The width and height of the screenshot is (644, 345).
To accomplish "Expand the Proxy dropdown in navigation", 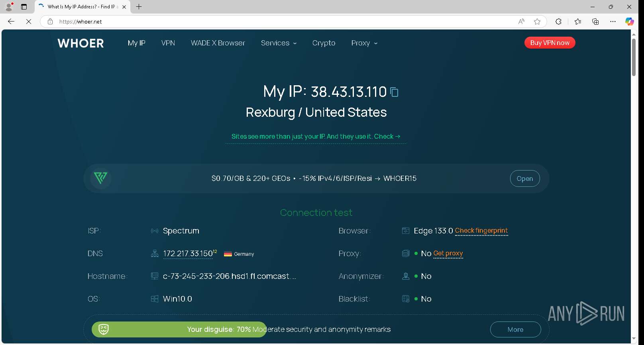I will (364, 43).
